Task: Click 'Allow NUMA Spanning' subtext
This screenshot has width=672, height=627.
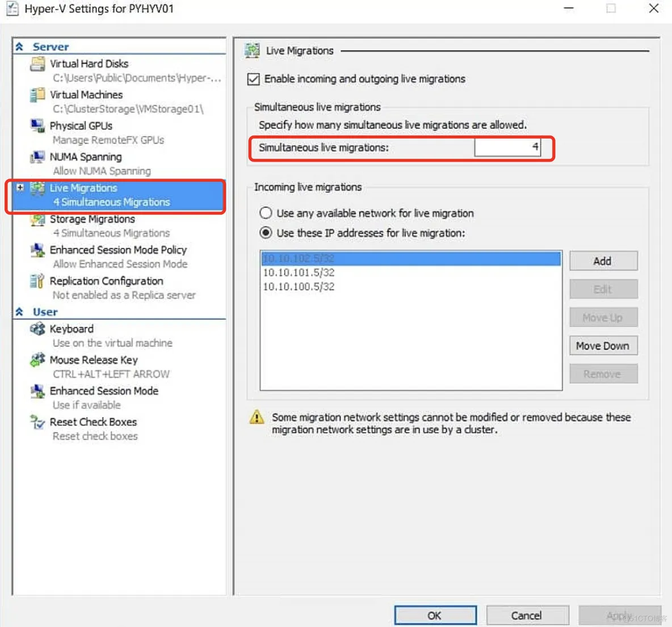Action: tap(102, 171)
